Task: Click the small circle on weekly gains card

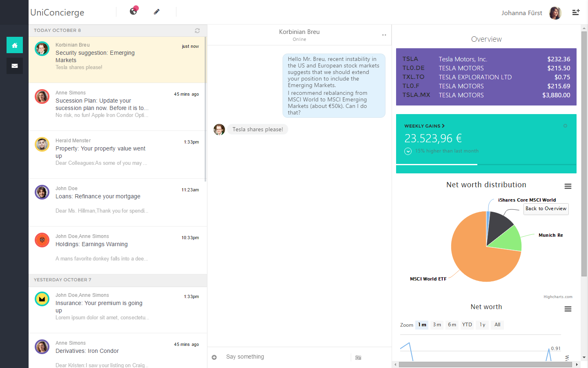Action: tap(565, 126)
